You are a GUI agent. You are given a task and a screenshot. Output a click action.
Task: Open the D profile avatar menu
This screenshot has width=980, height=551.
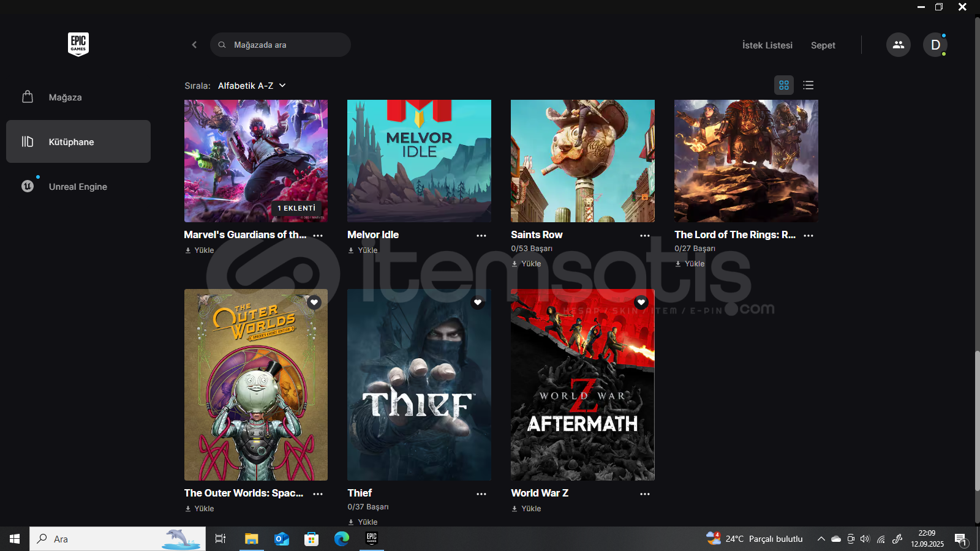pyautogui.click(x=935, y=45)
